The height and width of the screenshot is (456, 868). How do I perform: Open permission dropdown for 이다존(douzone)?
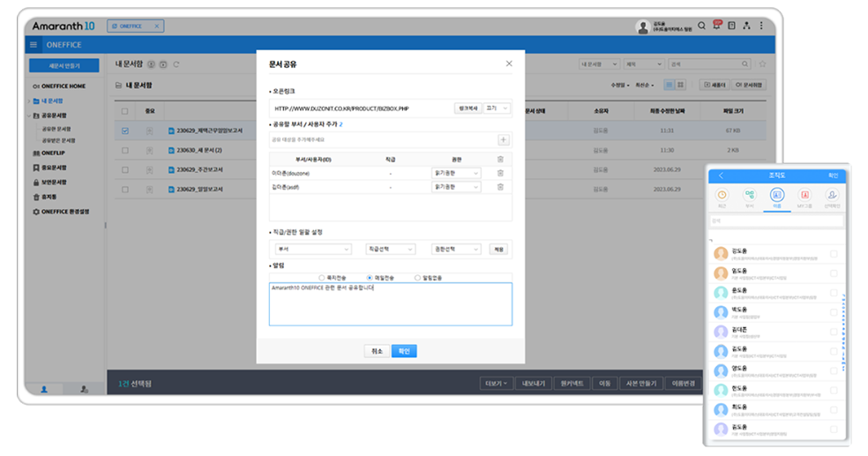click(456, 173)
